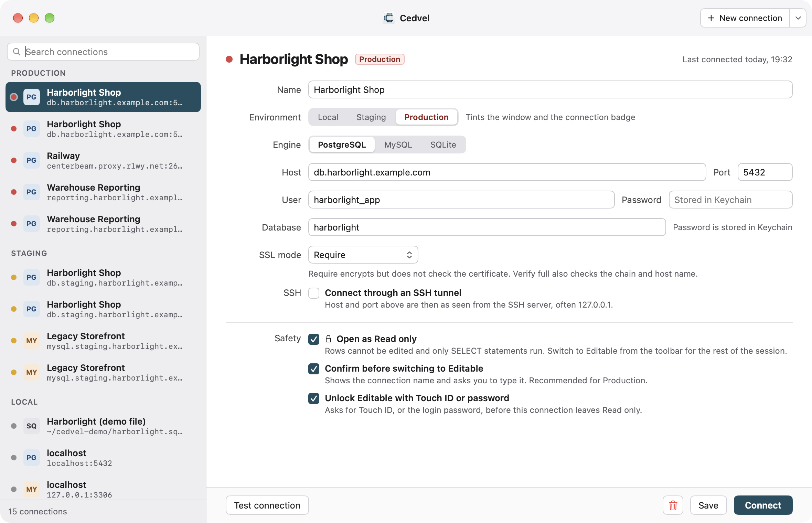
Task: Click the Password field Stored in Keychain
Action: [x=731, y=200]
